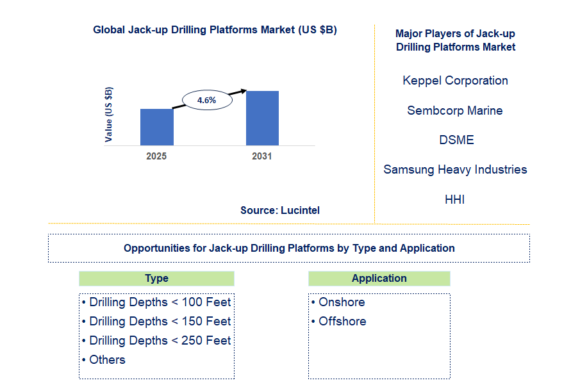Click the 4.6% growth rate oval

206,100
